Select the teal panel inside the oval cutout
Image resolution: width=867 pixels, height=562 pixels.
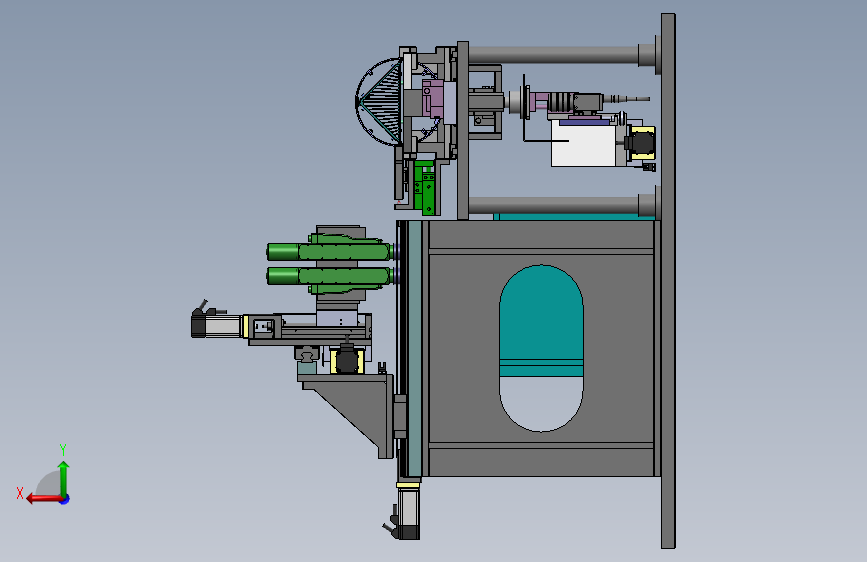[x=541, y=321]
